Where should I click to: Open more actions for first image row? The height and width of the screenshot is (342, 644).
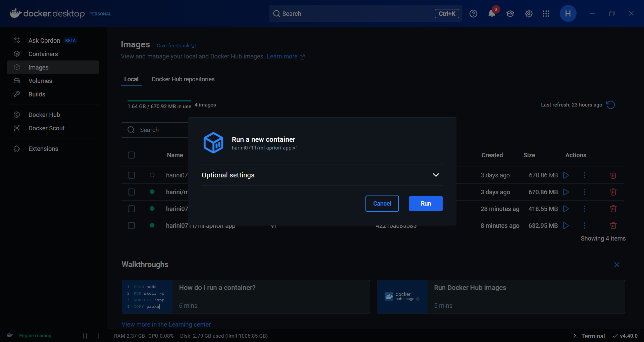[x=584, y=175]
